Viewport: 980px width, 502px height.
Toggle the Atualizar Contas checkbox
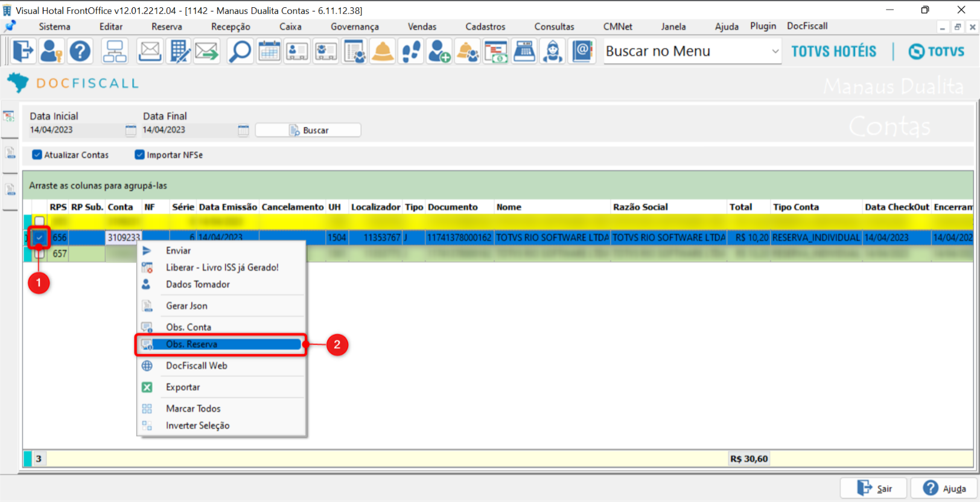pos(37,155)
